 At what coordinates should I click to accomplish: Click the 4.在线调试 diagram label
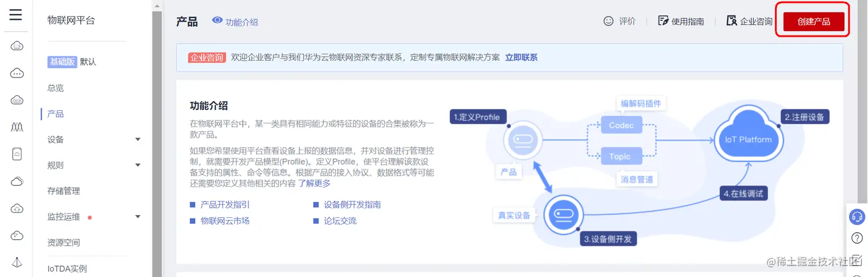743,193
